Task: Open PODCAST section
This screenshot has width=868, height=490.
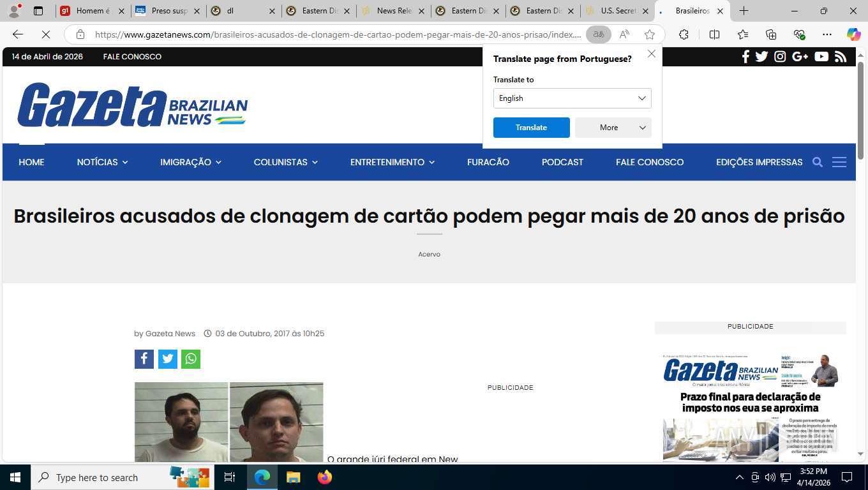Action: tap(562, 162)
